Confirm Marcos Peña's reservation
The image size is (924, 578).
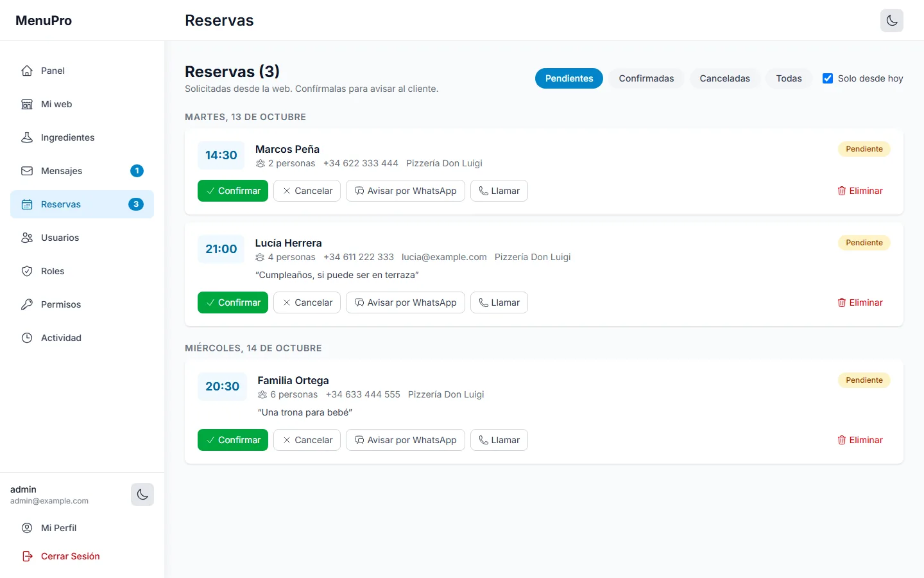click(x=233, y=191)
